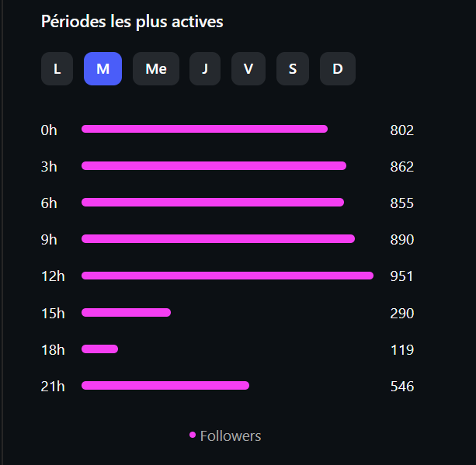Switch to the J (Jeudi) tab
This screenshot has width=476, height=465.
(x=205, y=68)
